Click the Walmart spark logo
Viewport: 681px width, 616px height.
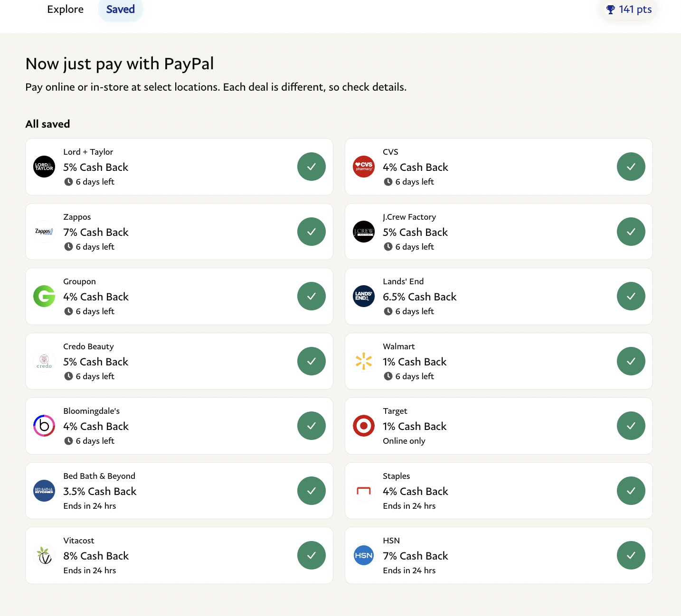pyautogui.click(x=364, y=361)
